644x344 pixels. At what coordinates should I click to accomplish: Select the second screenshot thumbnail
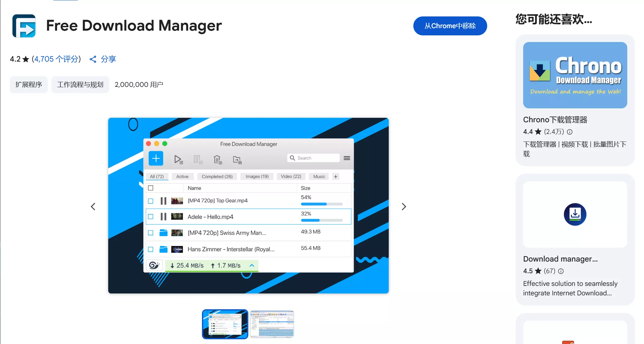pyautogui.click(x=272, y=324)
